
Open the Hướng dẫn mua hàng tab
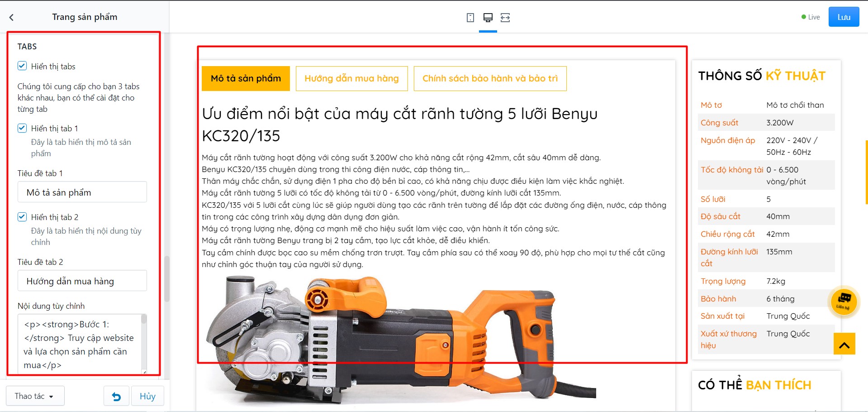tap(352, 78)
